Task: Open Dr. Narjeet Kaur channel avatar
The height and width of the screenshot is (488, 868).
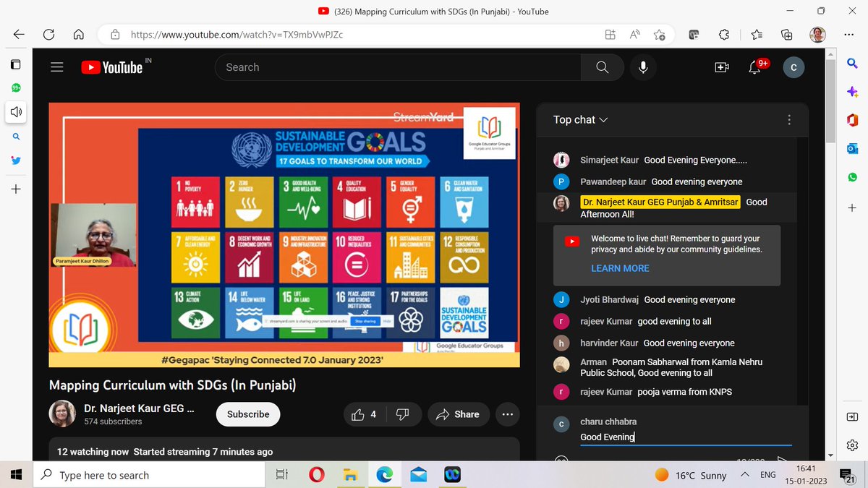Action: click(62, 414)
